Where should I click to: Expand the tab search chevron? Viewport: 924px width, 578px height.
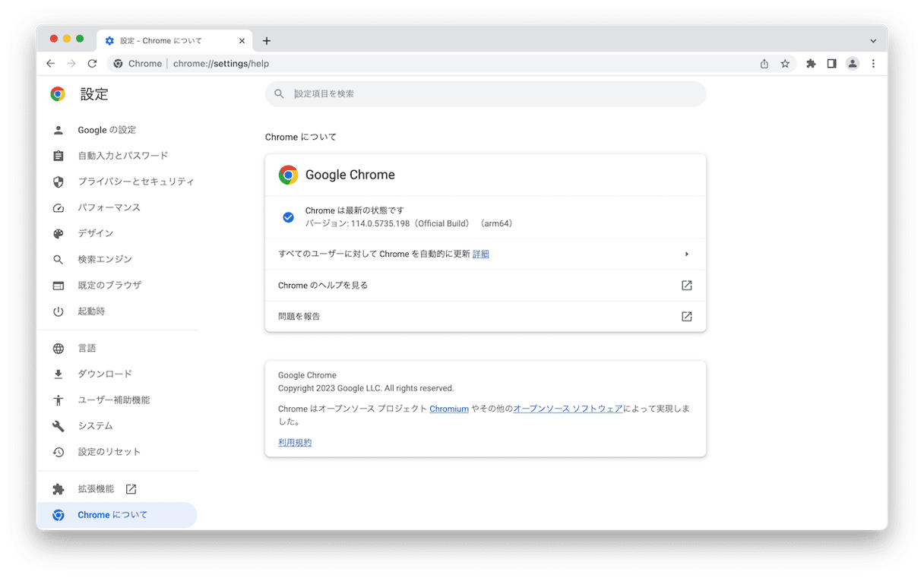click(873, 41)
